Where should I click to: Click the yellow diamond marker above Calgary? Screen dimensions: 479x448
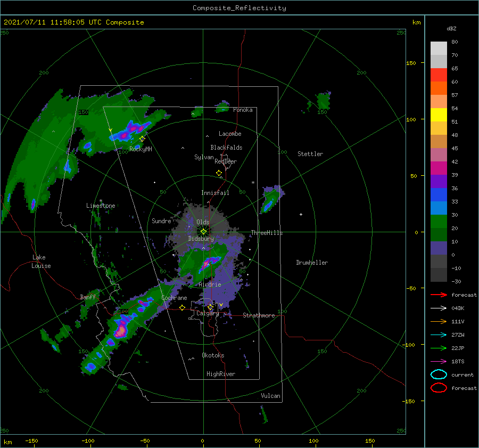210,307
